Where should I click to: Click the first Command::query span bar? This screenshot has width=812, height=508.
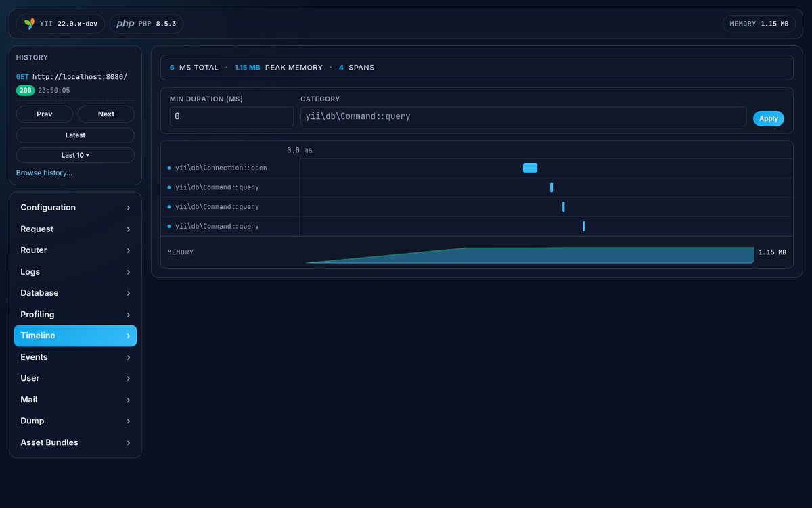point(551,187)
